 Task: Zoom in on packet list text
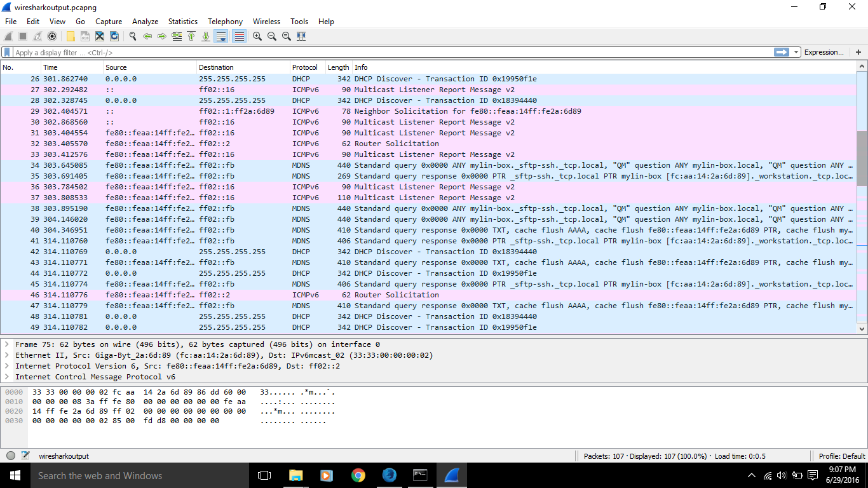click(x=257, y=36)
